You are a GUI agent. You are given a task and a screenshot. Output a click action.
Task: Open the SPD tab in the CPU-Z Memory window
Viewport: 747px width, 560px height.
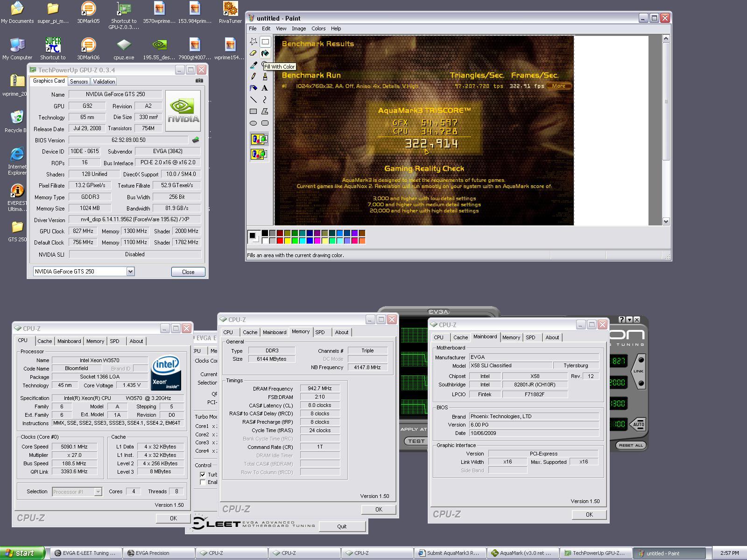pyautogui.click(x=320, y=332)
